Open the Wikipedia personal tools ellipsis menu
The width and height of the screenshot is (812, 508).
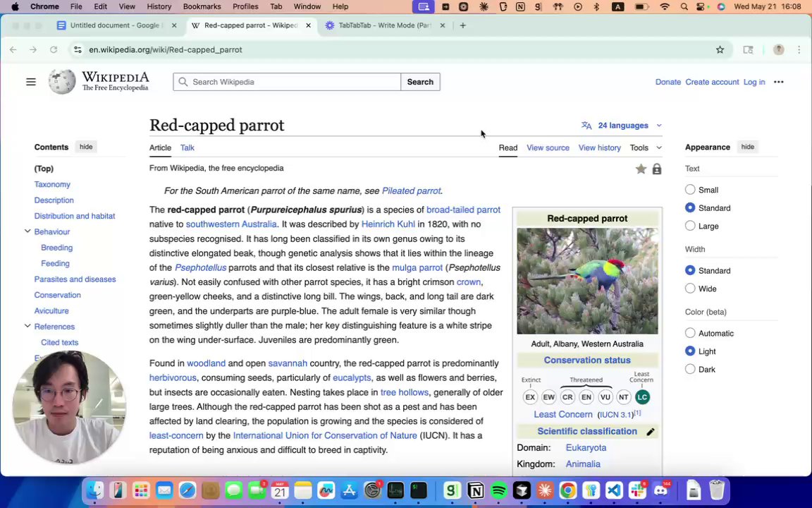point(778,82)
